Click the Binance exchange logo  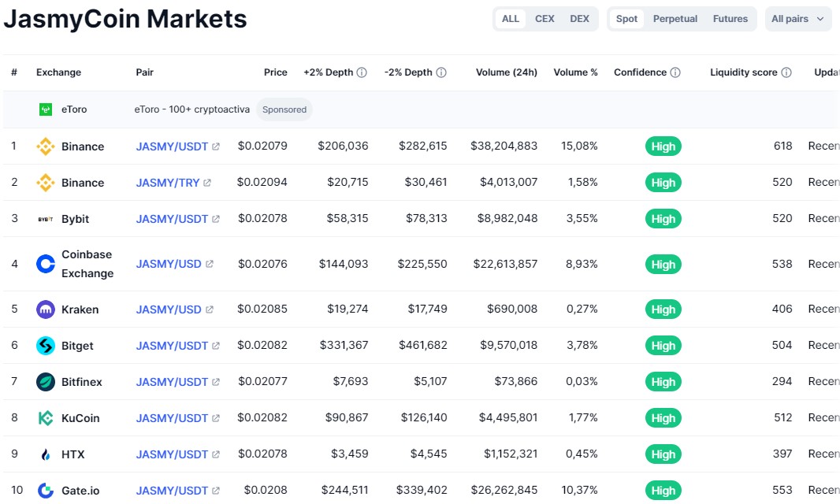[x=47, y=146]
